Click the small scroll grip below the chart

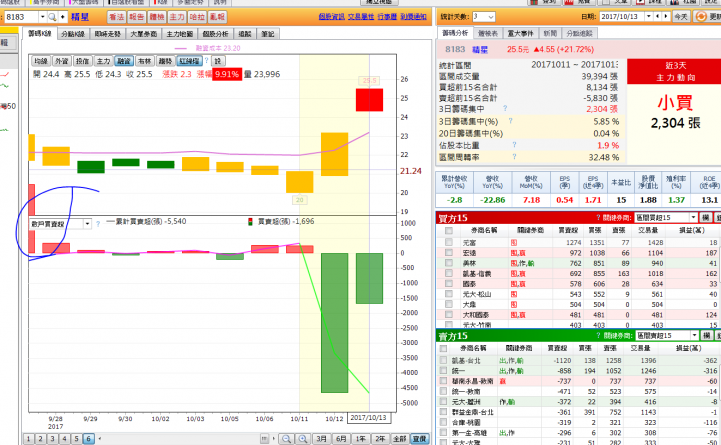coord(264,439)
